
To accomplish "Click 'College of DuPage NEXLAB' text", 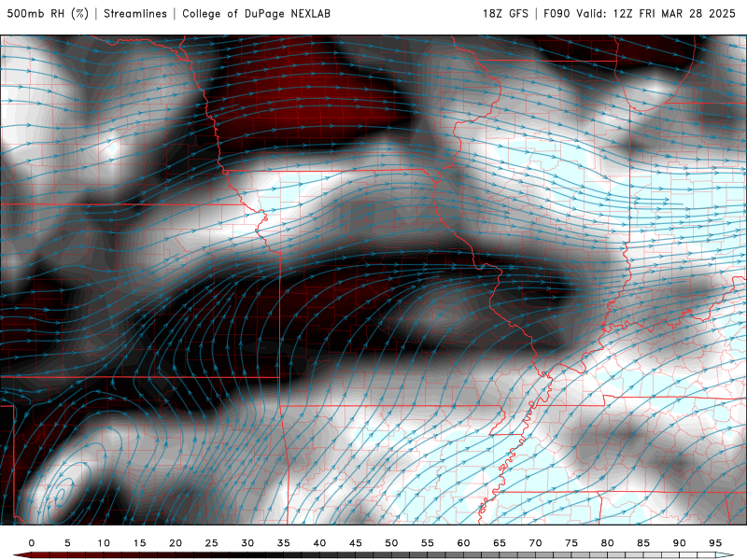I will click(256, 13).
